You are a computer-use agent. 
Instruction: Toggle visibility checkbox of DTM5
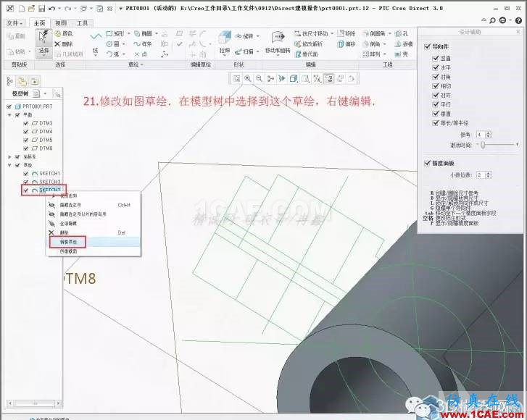pyautogui.click(x=26, y=140)
